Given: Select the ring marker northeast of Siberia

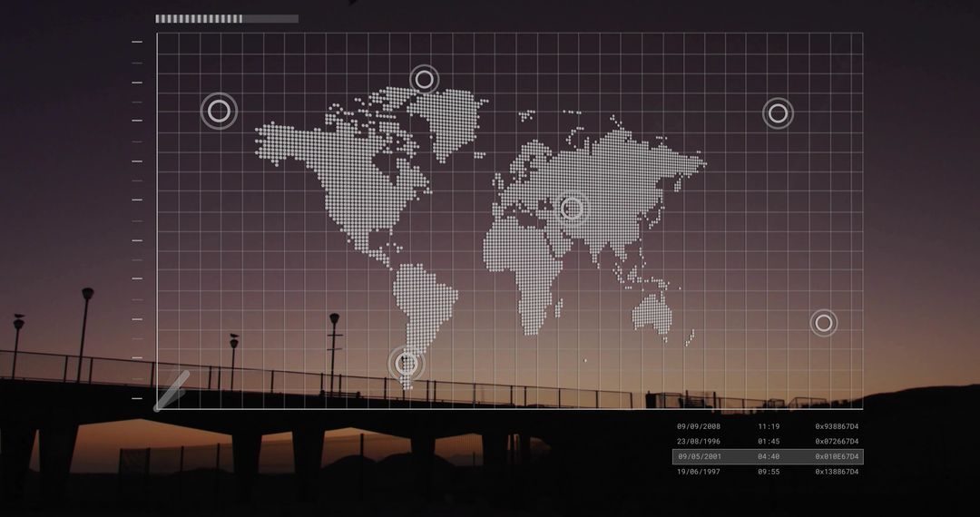Looking at the screenshot, I should [778, 113].
